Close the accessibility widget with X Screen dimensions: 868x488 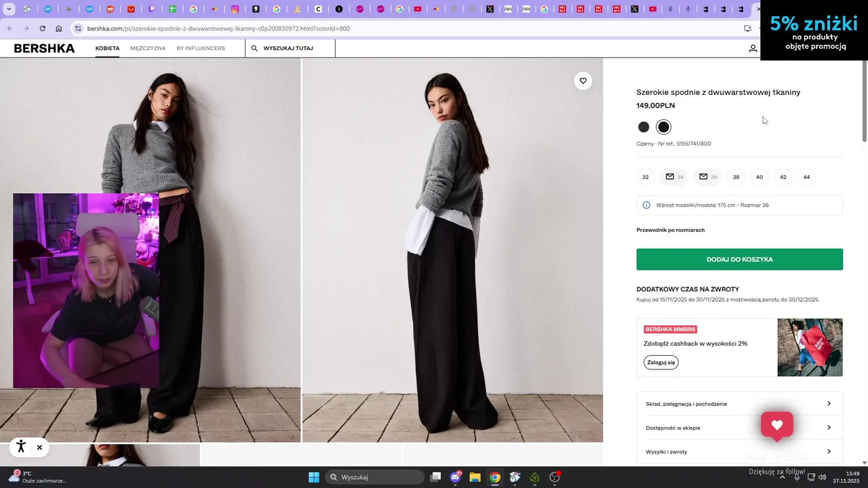pyautogui.click(x=39, y=447)
